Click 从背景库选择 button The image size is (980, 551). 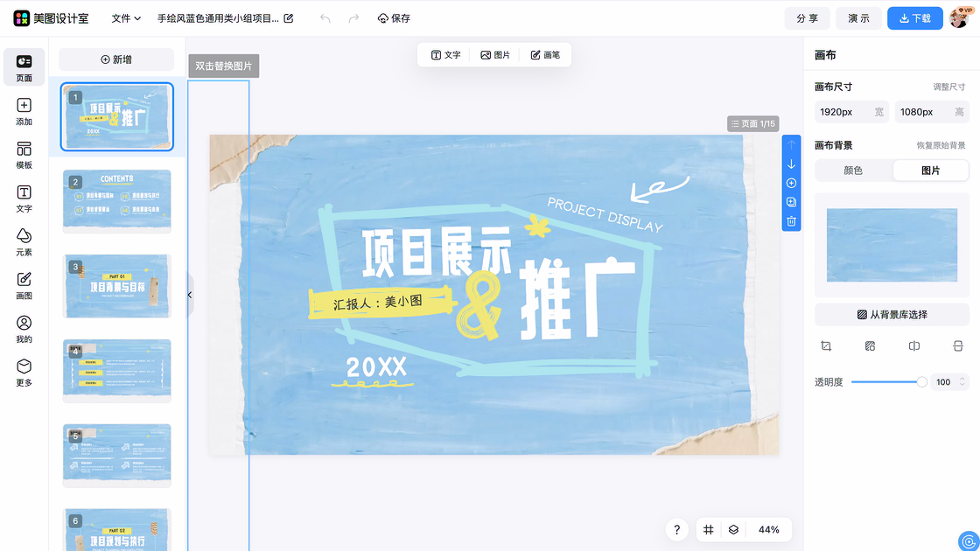(892, 315)
